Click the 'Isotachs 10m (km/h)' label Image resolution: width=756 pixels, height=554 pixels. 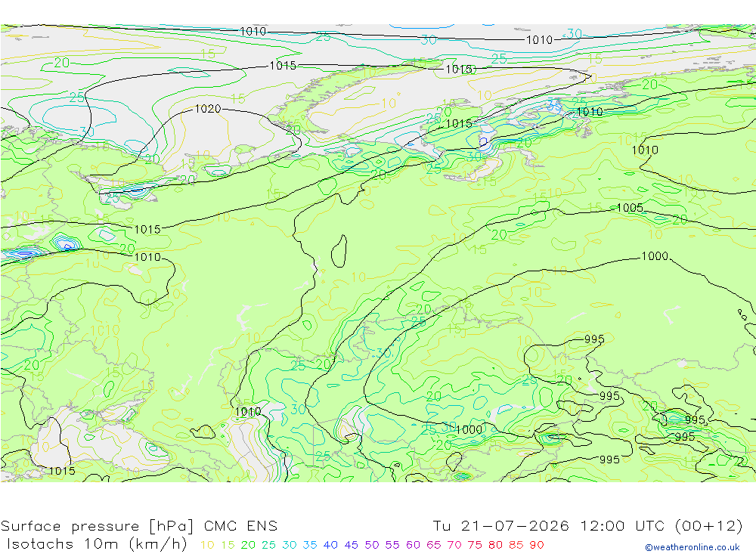pyautogui.click(x=97, y=544)
